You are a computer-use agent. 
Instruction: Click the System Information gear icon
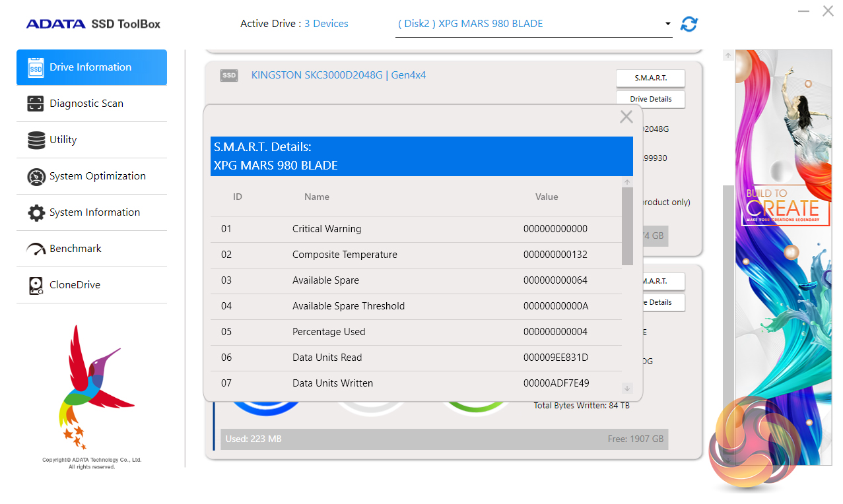pyautogui.click(x=36, y=212)
